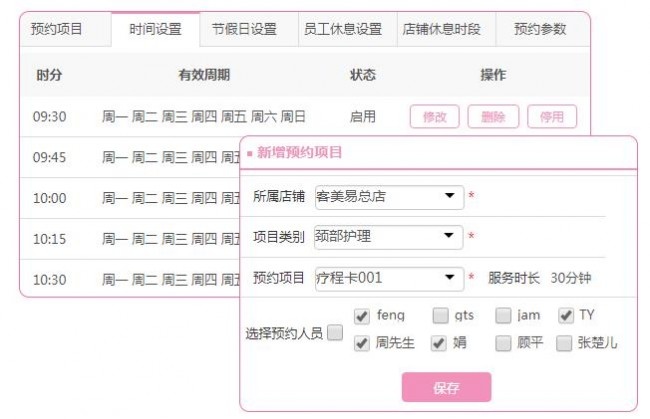Click the pink 保存 save button
The width and height of the screenshot is (650, 419).
446,388
